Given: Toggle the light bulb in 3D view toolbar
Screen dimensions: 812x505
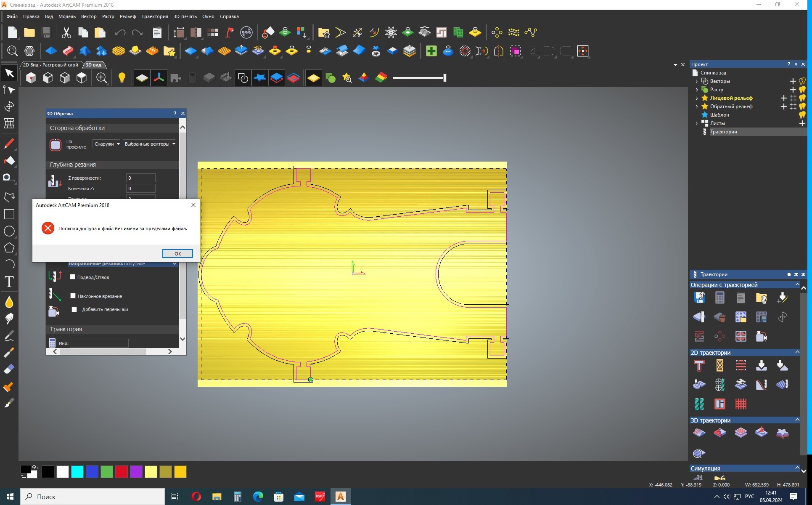Looking at the screenshot, I should pos(122,78).
